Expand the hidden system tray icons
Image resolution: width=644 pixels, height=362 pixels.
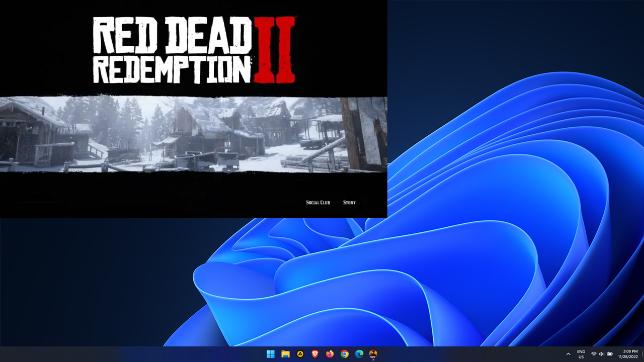point(569,354)
